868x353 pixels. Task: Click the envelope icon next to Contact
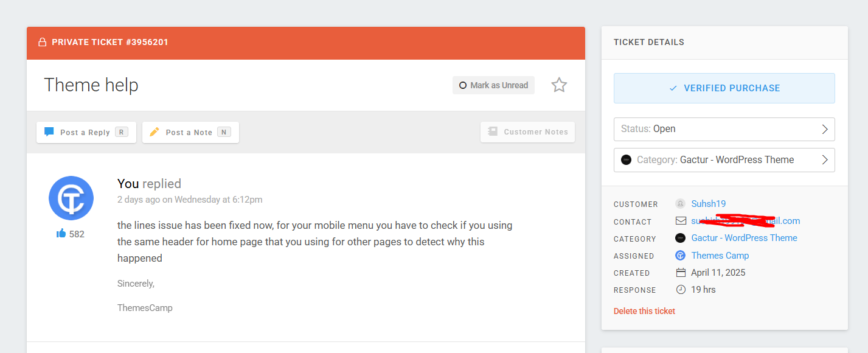point(681,221)
